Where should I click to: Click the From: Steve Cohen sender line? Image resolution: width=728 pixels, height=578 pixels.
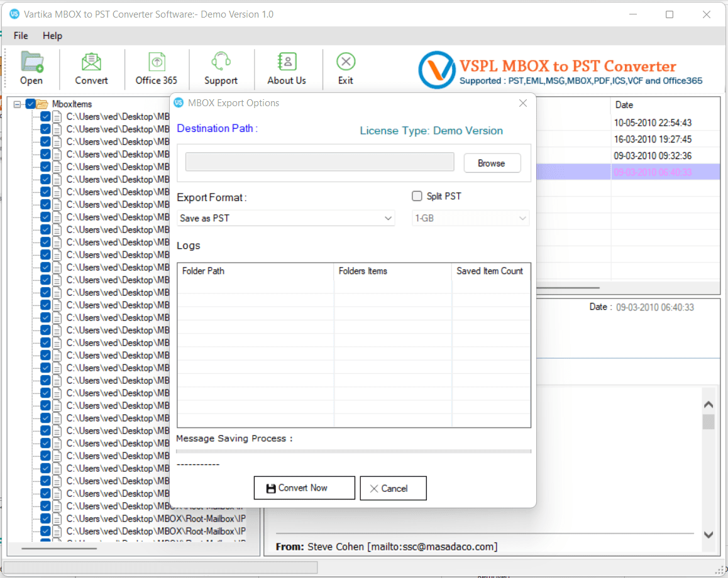tap(386, 547)
